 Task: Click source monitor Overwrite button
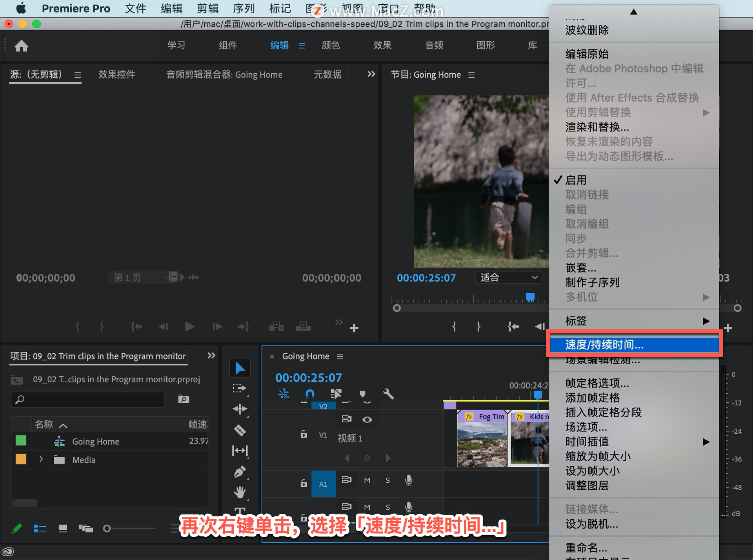tap(303, 326)
